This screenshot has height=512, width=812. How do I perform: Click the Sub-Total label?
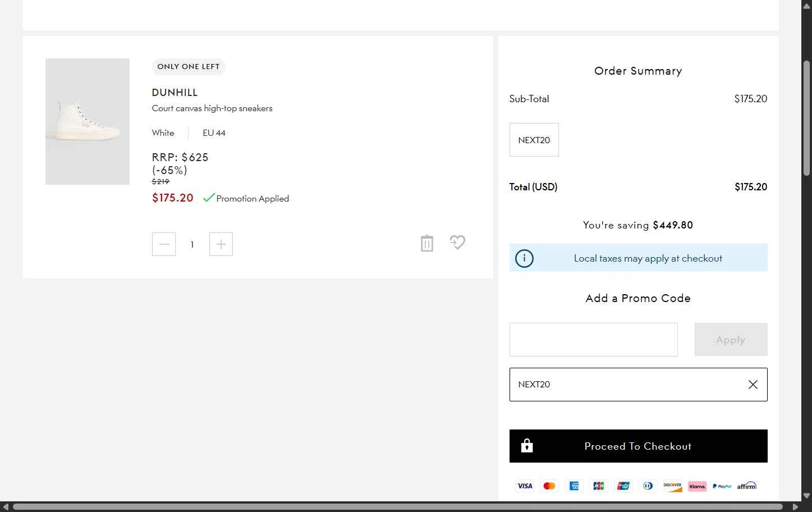point(529,99)
